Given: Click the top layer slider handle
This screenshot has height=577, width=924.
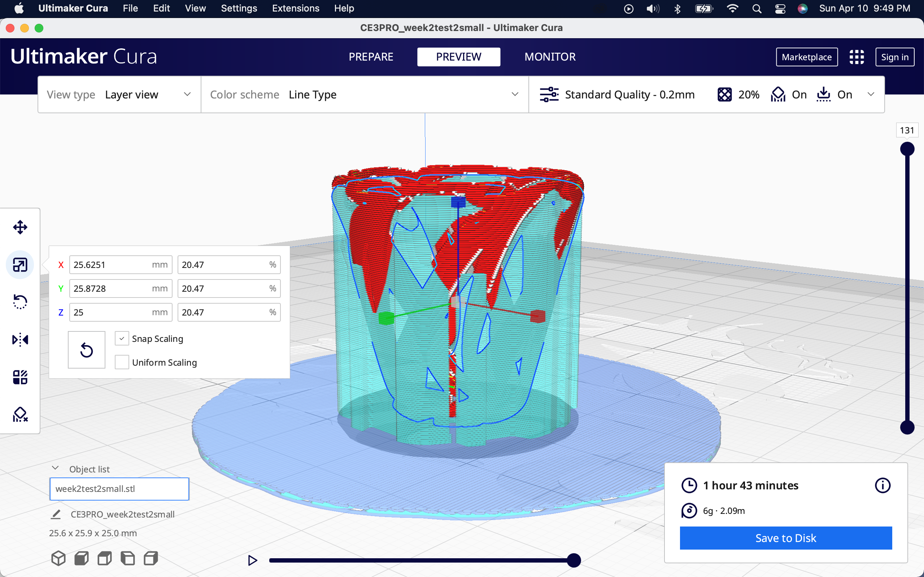Looking at the screenshot, I should [907, 149].
